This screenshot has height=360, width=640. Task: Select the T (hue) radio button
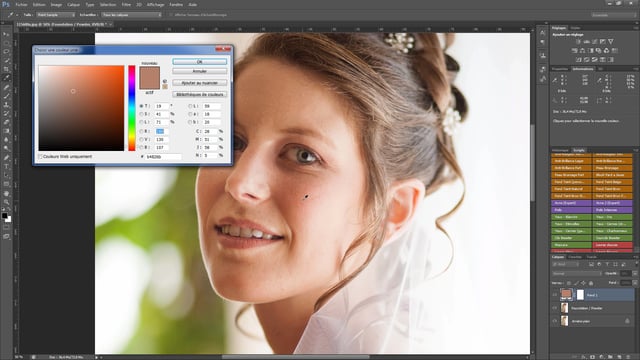click(142, 106)
